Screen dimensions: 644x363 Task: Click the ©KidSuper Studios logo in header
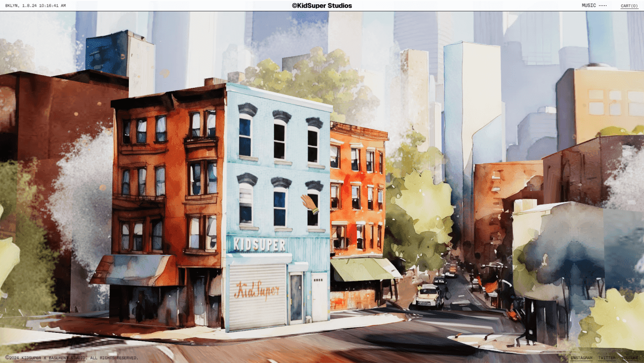[x=322, y=6]
